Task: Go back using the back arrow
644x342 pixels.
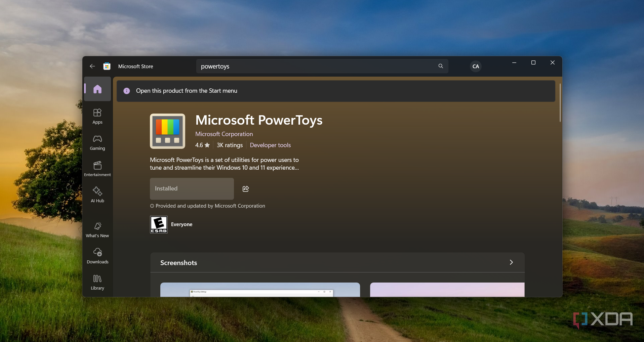Action: coord(92,67)
